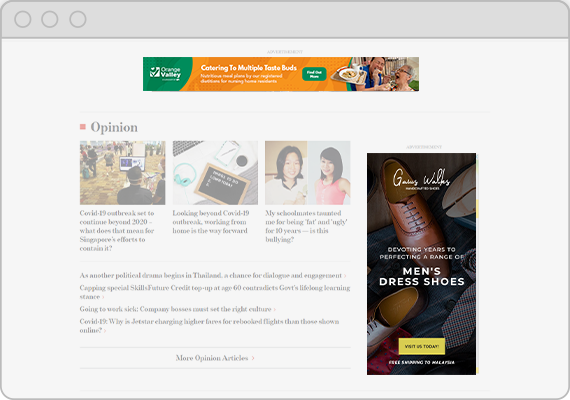Open SkillsFuture Credit top-up article link
The image size is (570, 400).
215,292
